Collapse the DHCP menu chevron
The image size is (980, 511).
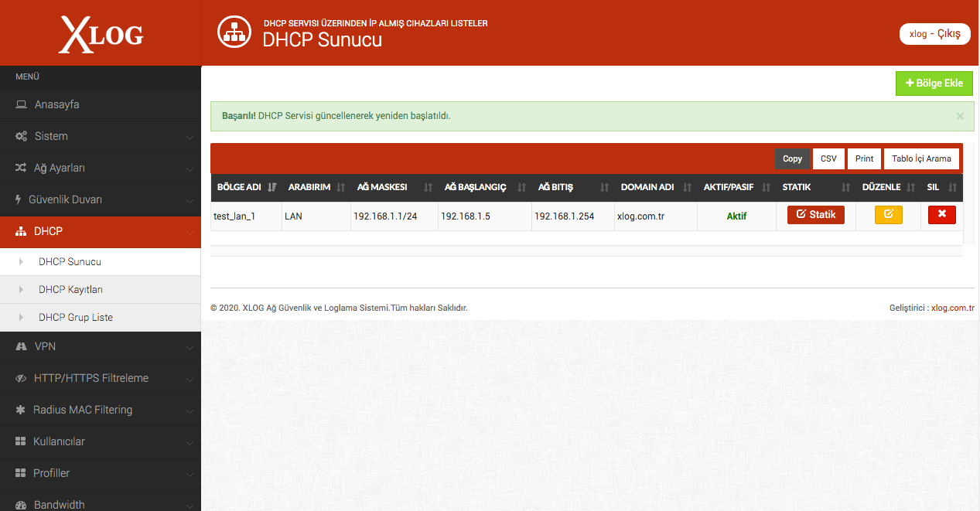[190, 232]
